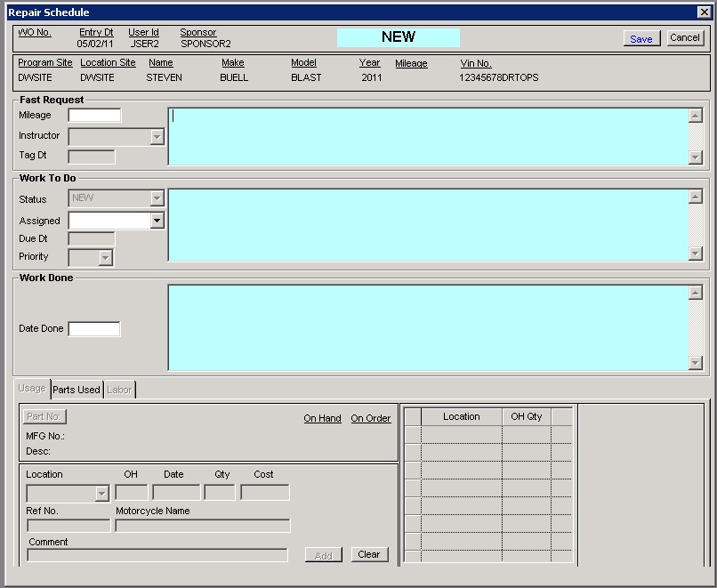Screen dimensions: 717x588
Task: Open the Priority dropdown
Action: pyautogui.click(x=106, y=258)
